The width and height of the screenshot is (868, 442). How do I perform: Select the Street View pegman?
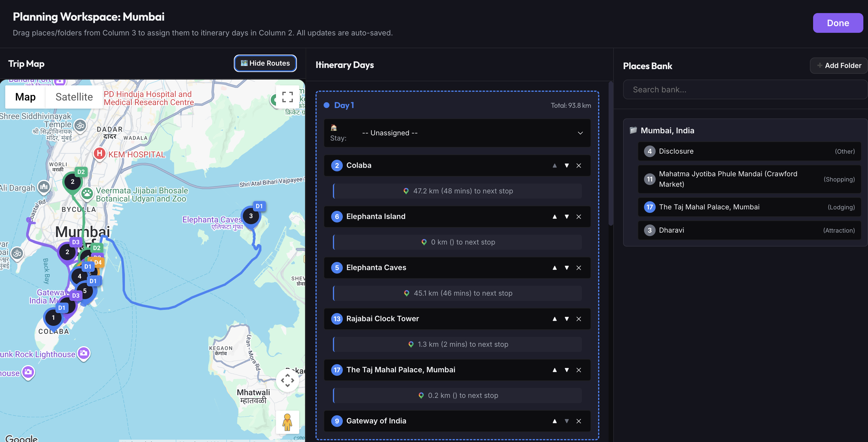point(287,422)
